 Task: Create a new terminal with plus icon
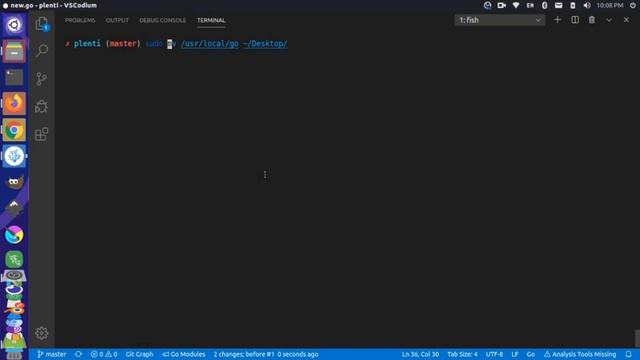[x=557, y=20]
